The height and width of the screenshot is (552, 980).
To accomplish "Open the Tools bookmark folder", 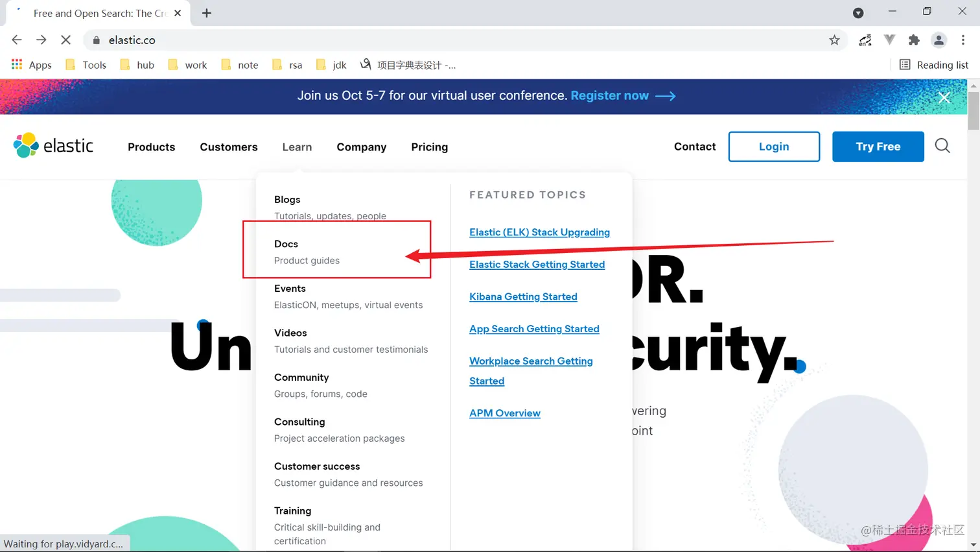I will pyautogui.click(x=86, y=65).
